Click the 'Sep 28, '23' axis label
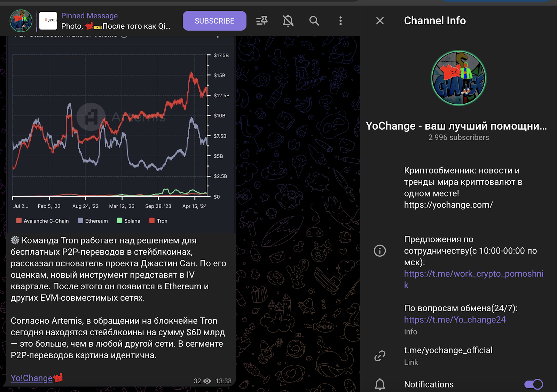 (158, 206)
